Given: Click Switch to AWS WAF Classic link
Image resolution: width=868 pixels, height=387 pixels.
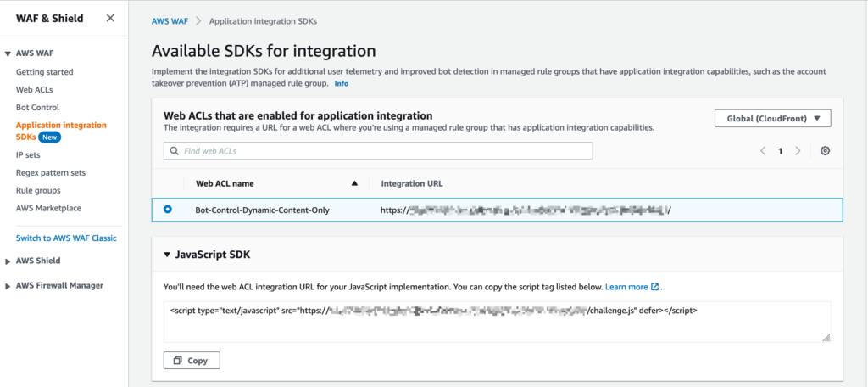Looking at the screenshot, I should (66, 238).
